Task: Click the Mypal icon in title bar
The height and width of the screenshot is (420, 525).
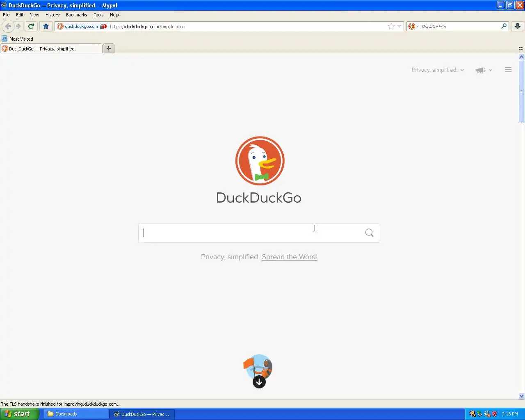Action: 4,5
